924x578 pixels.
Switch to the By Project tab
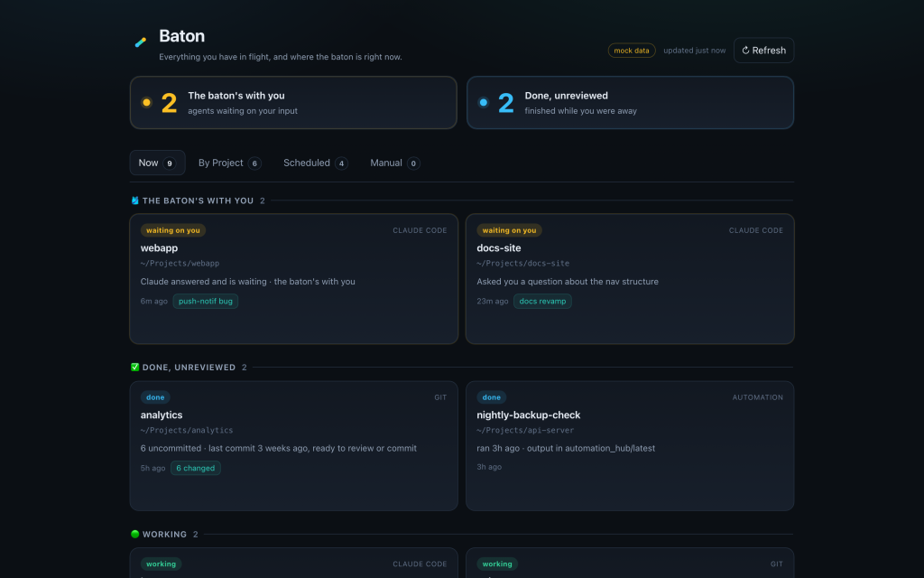pos(230,163)
